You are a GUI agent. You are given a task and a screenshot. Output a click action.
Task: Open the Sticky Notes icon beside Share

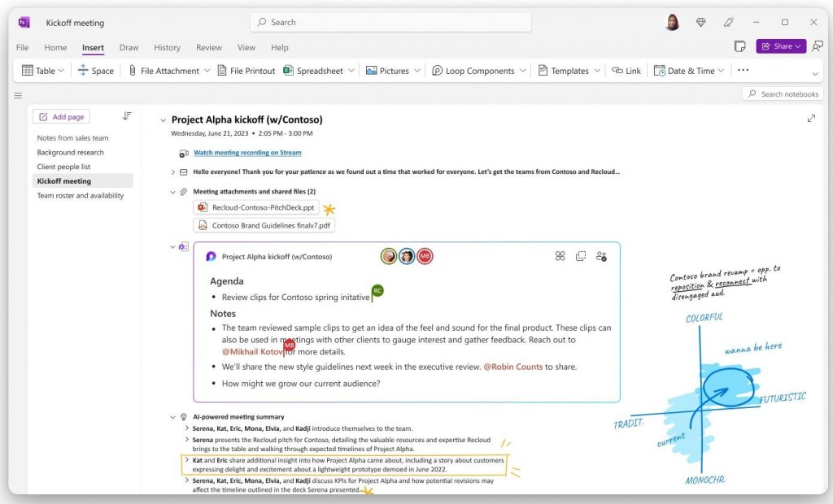(739, 46)
